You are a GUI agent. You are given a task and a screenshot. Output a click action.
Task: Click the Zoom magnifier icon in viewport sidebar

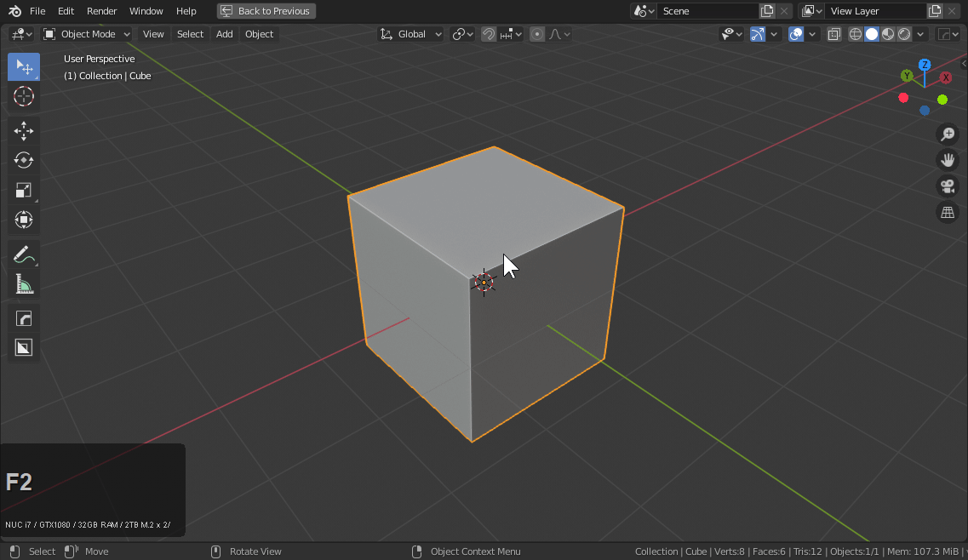click(948, 134)
